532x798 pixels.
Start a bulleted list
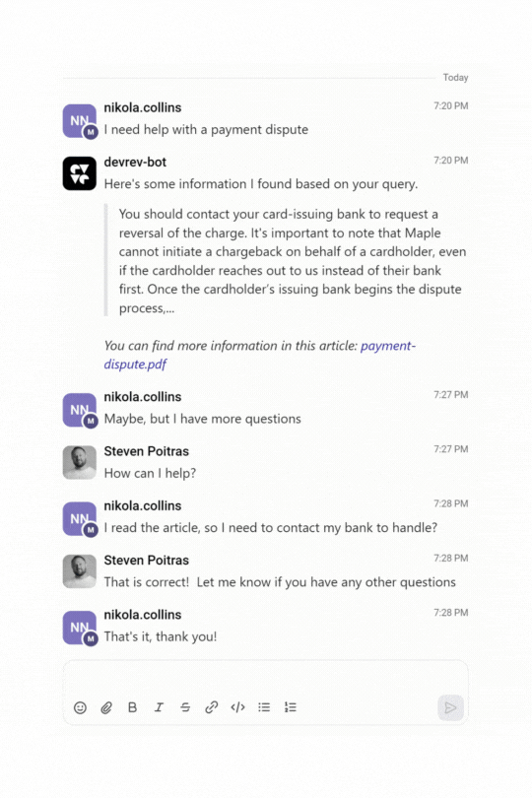(x=264, y=707)
